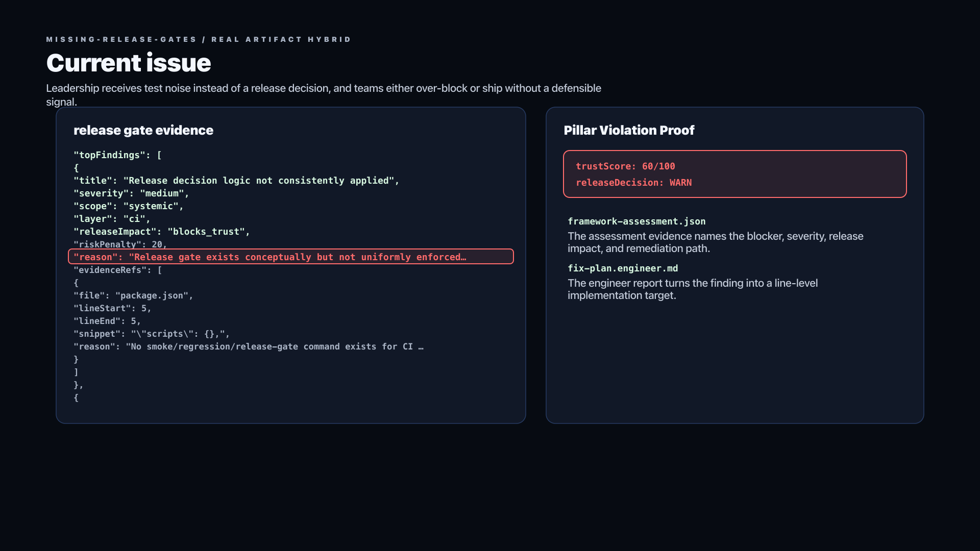Select the MISSING-RELEASE-GATES breadcrumb label
The width and height of the screenshot is (980, 551).
pyautogui.click(x=121, y=39)
